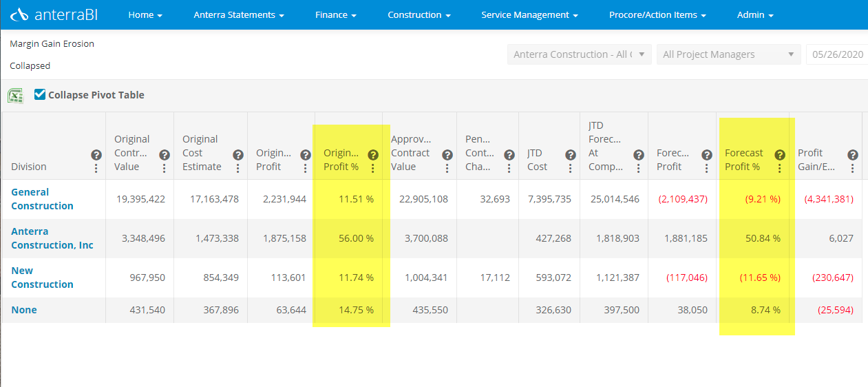The width and height of the screenshot is (868, 387).
Task: Select Forecast Profit % cell (11.65 %)
Action: click(x=761, y=278)
